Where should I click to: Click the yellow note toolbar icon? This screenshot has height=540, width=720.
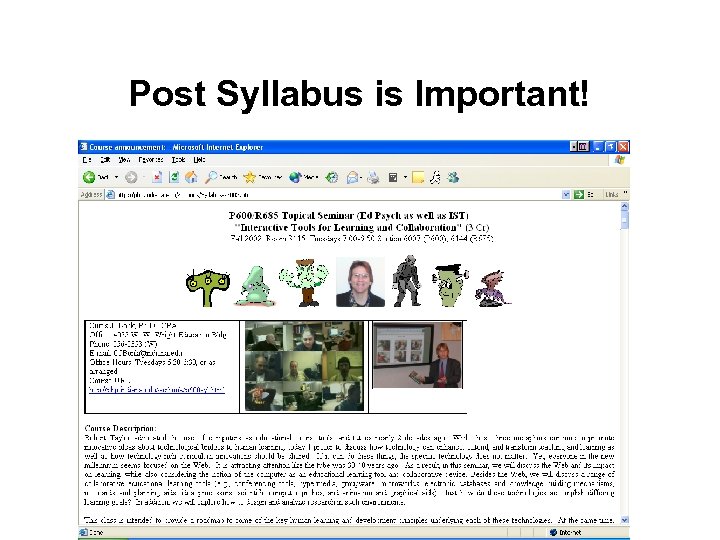(x=418, y=177)
